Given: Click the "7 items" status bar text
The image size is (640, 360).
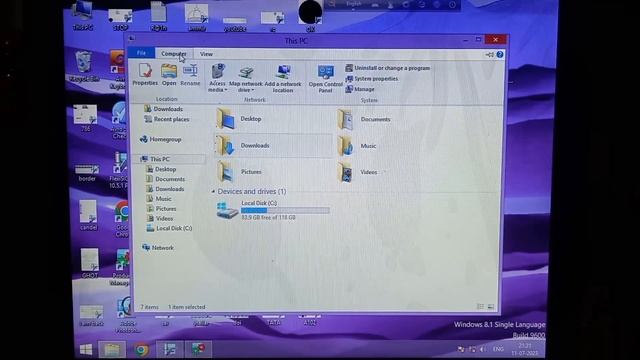Looking at the screenshot, I should [149, 307].
